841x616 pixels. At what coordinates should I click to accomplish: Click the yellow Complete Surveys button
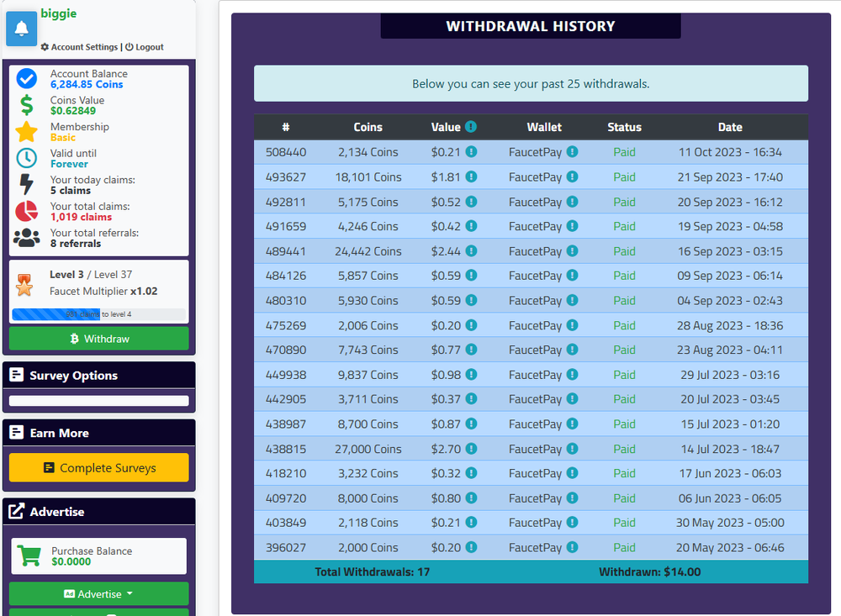[98, 468]
